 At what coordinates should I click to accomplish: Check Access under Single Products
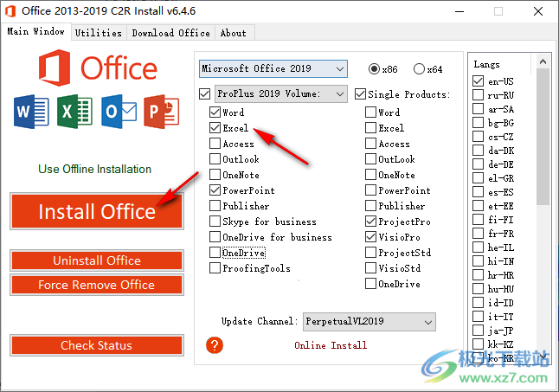tap(370, 144)
